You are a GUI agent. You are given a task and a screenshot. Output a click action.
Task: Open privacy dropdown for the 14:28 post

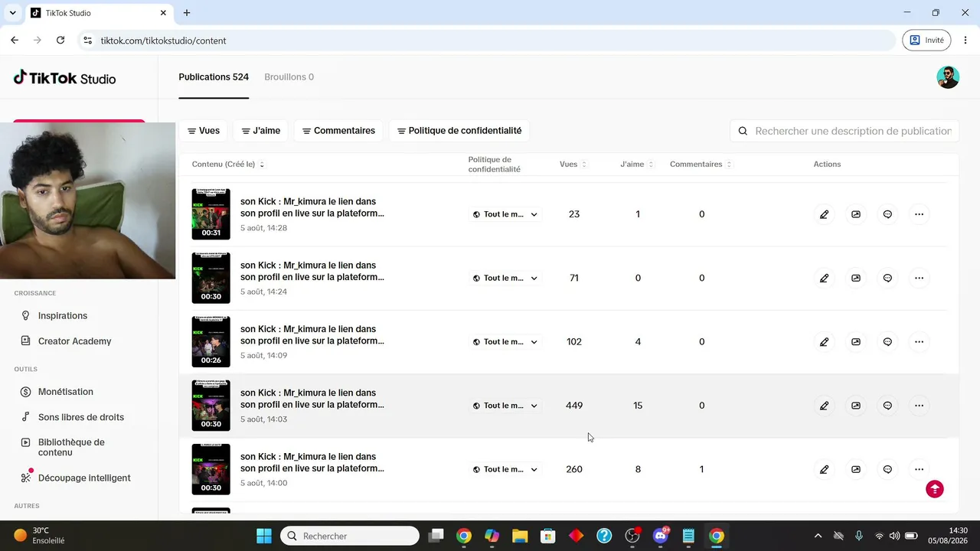505,214
